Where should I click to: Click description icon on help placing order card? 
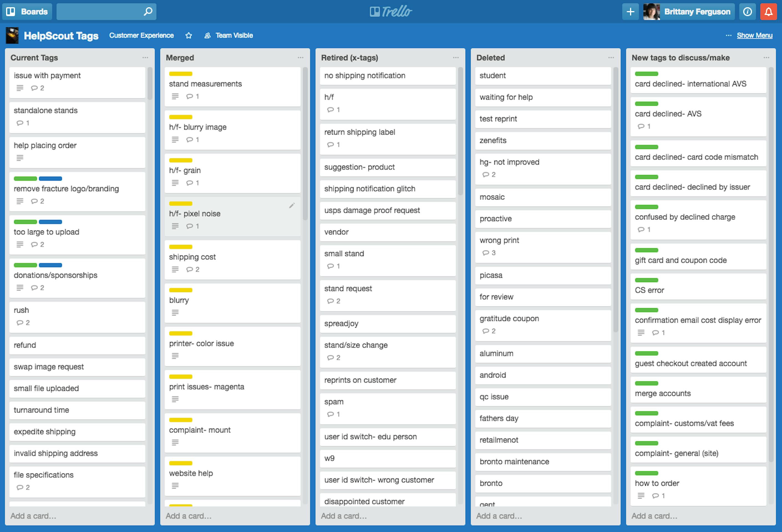20,158
